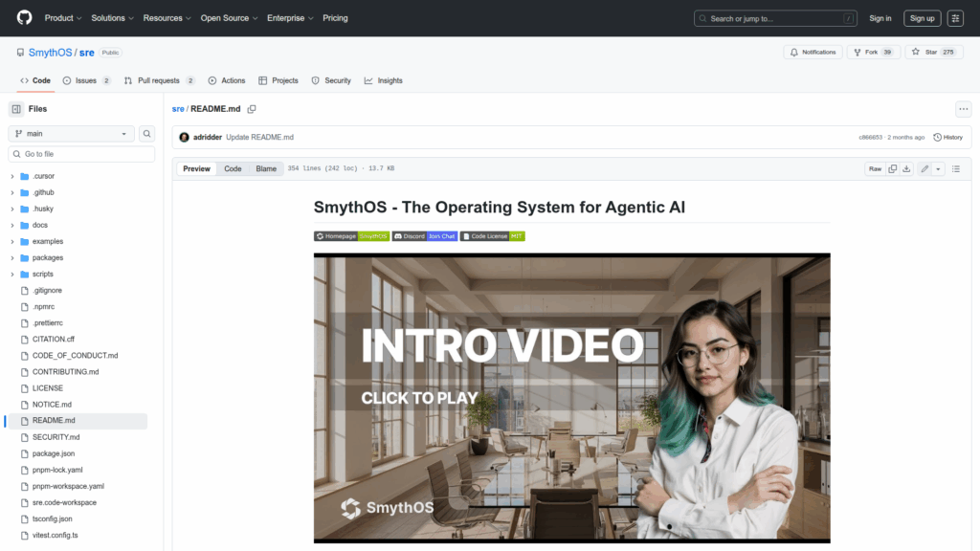The height and width of the screenshot is (551, 980).
Task: Search this repository's files magnifier button
Action: pos(146,134)
